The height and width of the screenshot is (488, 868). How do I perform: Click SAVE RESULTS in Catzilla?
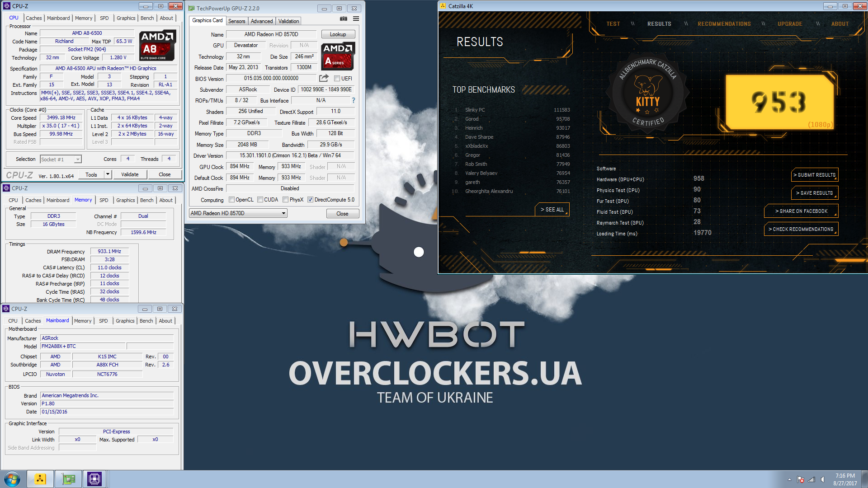pos(814,193)
